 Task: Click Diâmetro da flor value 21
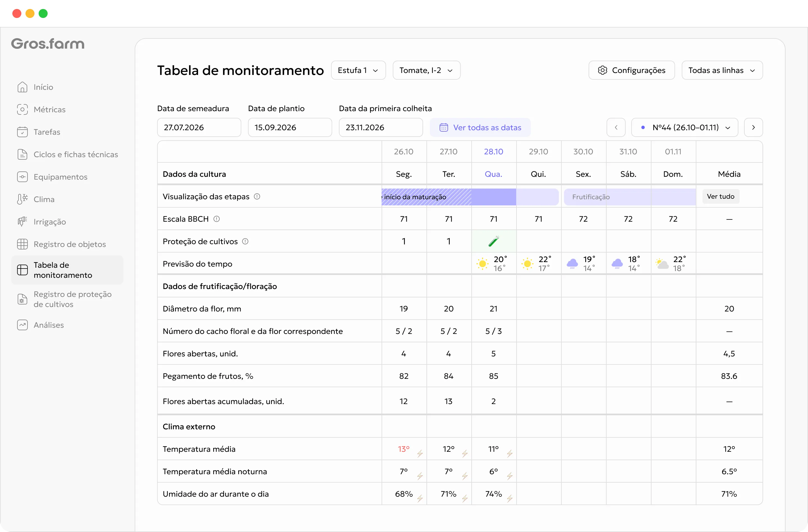coord(493,309)
